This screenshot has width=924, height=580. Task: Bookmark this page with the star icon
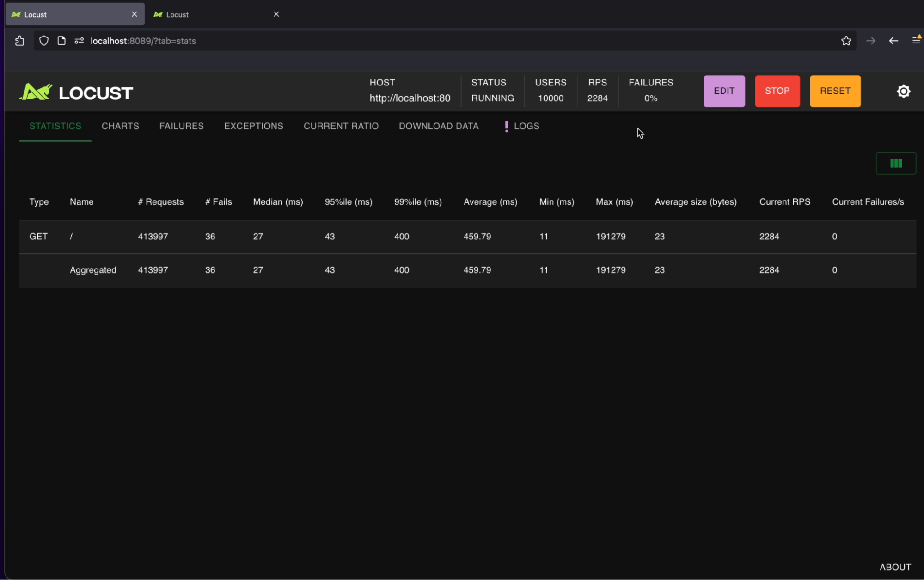click(x=846, y=41)
